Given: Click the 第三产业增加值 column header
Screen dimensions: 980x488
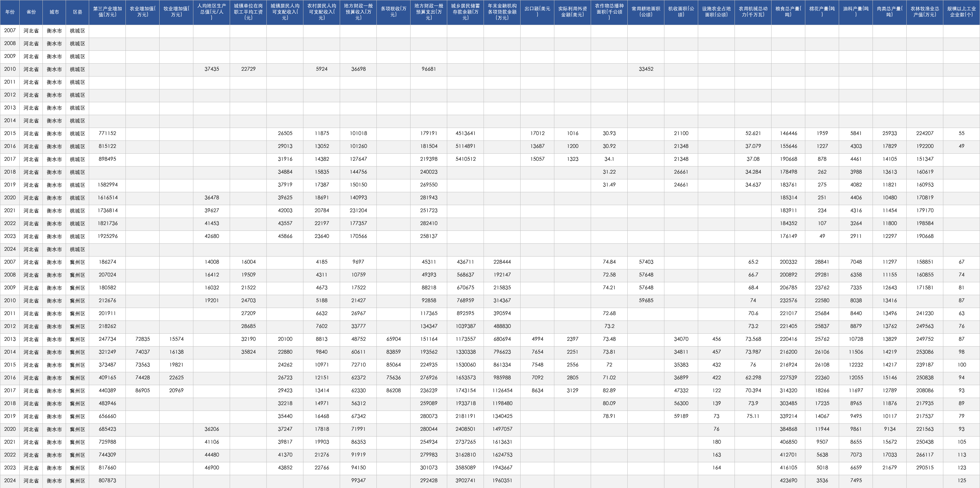Looking at the screenshot, I should [107, 12].
